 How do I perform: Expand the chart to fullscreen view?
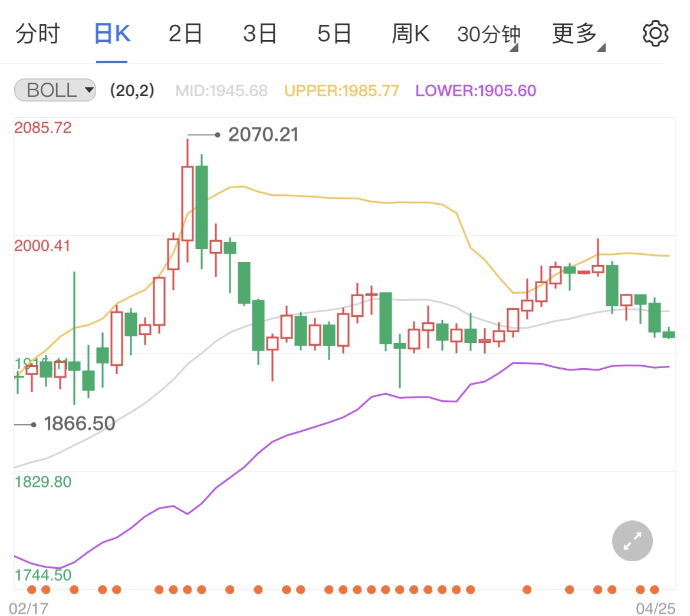coord(632,540)
